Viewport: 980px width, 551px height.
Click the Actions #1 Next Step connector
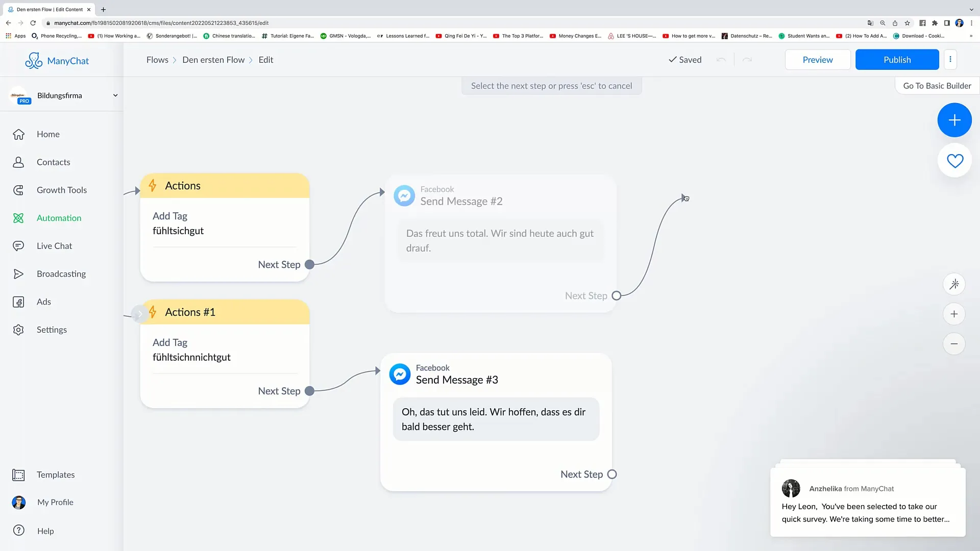(309, 391)
